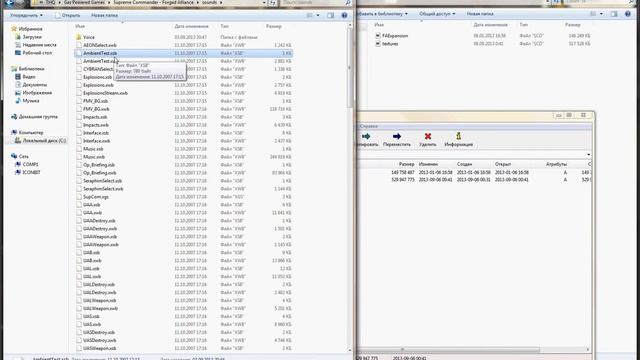Image resolution: width=640 pixels, height=360 pixels.
Task: Click the THQ breadcrumb segment
Action: tap(50, 2)
